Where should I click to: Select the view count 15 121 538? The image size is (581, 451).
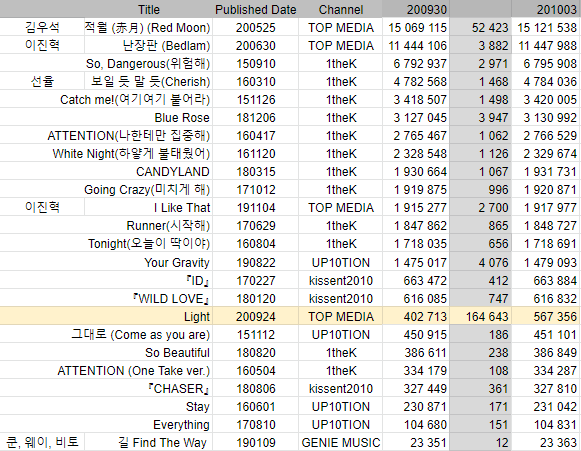tap(547, 27)
